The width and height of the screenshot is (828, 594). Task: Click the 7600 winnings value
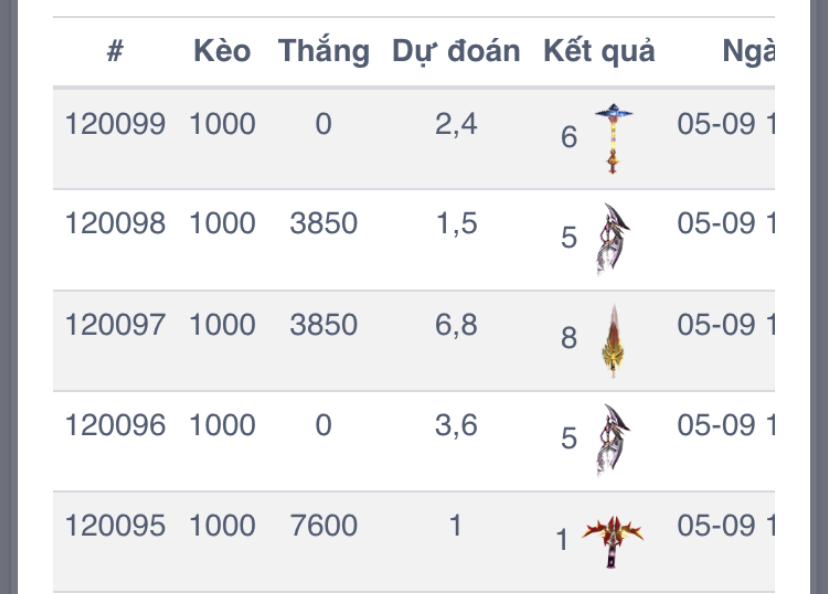tap(323, 526)
